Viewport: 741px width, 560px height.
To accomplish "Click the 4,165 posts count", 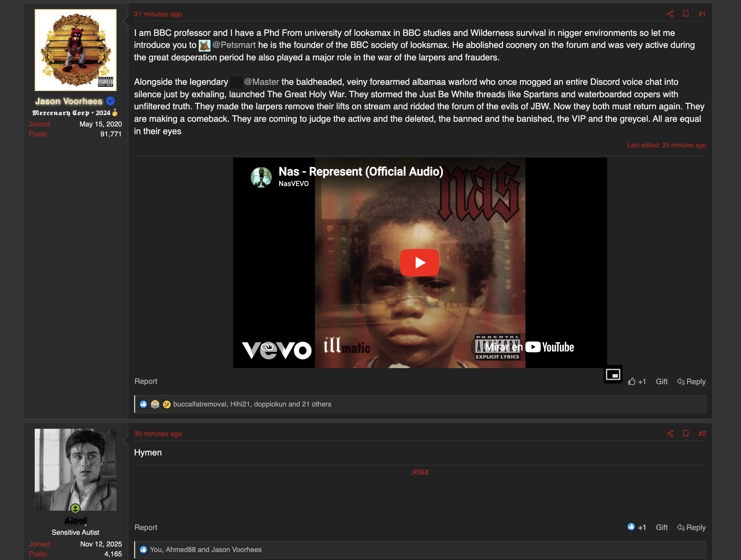I will click(x=113, y=554).
